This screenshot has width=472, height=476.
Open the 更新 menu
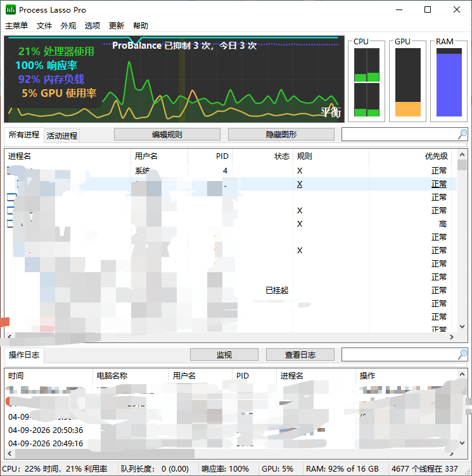117,26
